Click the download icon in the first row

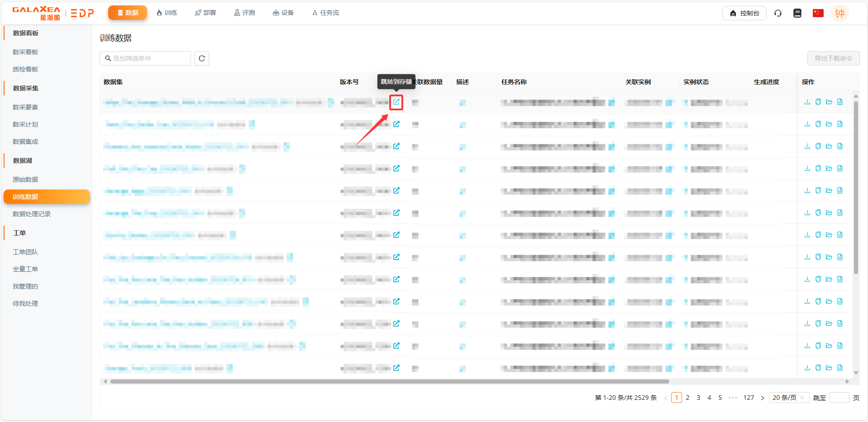point(807,102)
